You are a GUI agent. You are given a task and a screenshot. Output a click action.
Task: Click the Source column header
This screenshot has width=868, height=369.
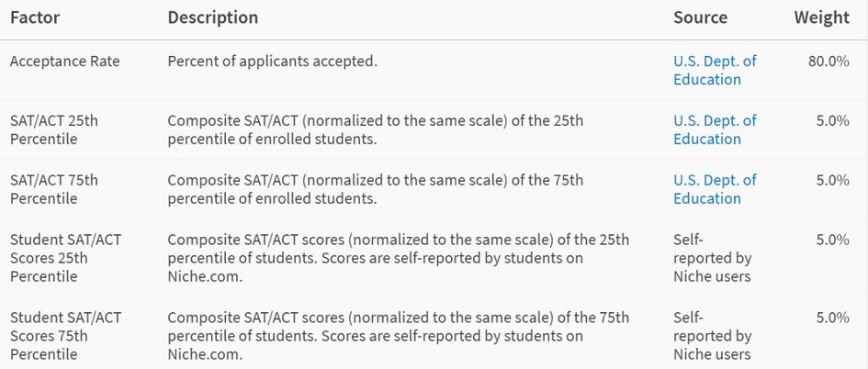coord(700,17)
